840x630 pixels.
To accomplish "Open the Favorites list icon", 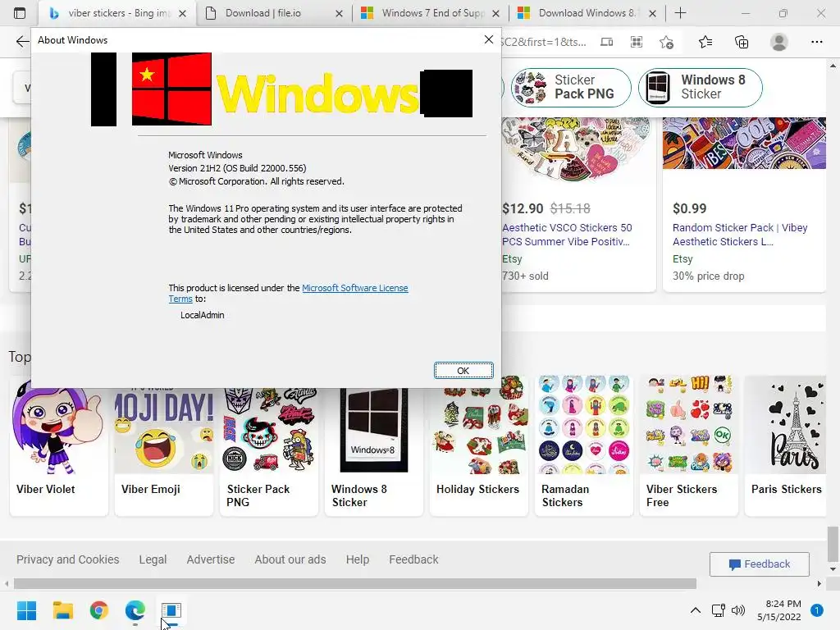I will coord(705,42).
